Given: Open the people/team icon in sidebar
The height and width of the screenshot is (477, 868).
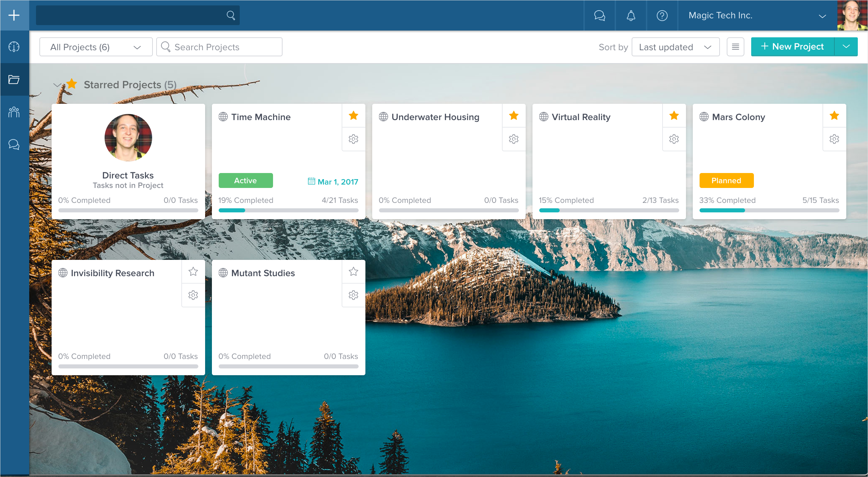Looking at the screenshot, I should click(14, 112).
